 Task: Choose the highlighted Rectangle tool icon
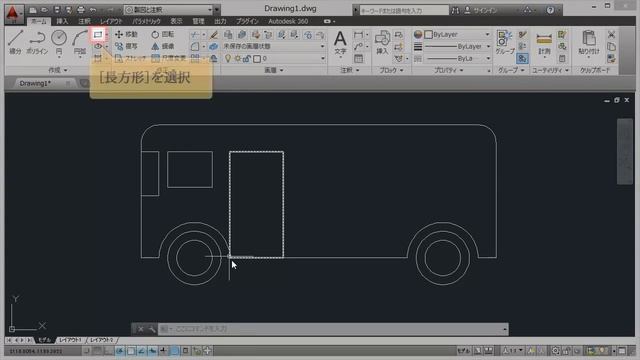click(98, 34)
